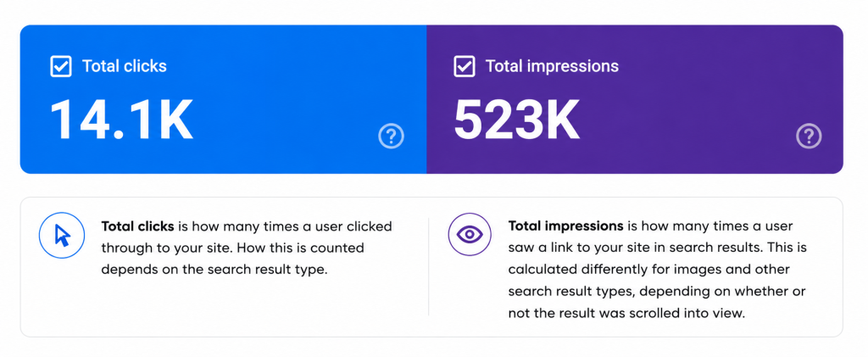This screenshot has width=868, height=357.
Task: Click bold Total impressions text in description
Action: [x=565, y=226]
